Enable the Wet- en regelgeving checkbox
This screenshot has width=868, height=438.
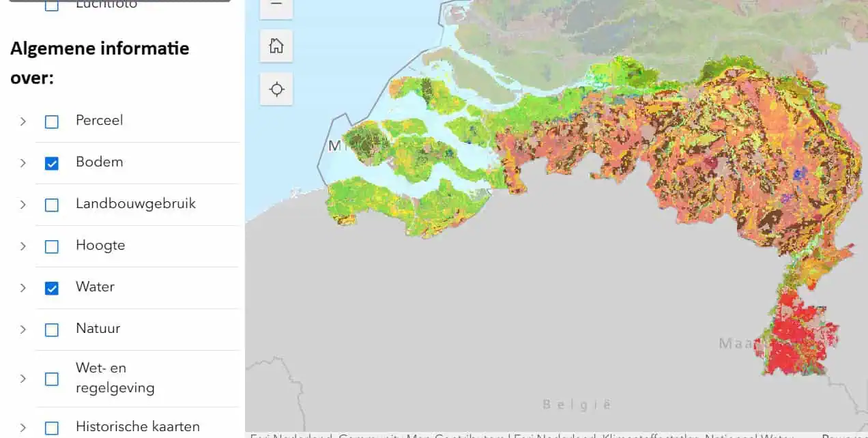[52, 379]
